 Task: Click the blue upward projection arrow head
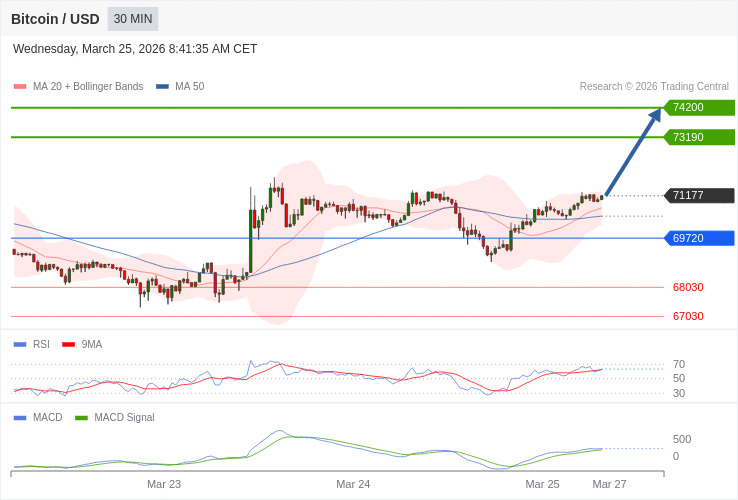coord(655,115)
